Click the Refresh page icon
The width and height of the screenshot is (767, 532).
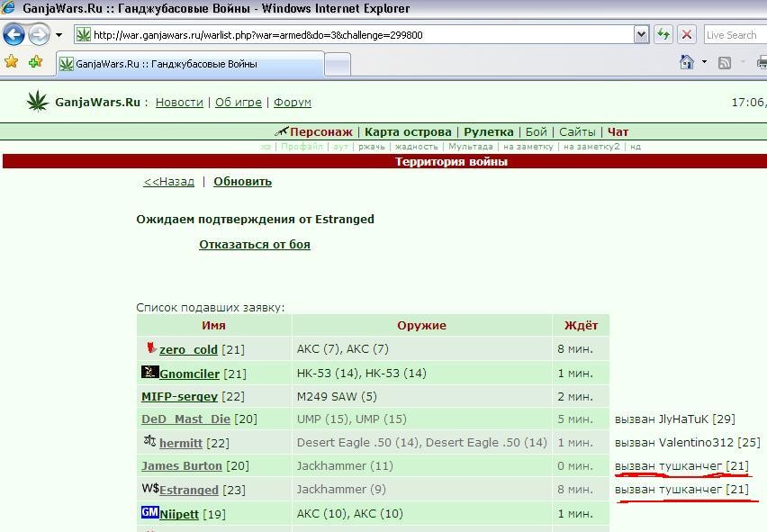click(663, 35)
